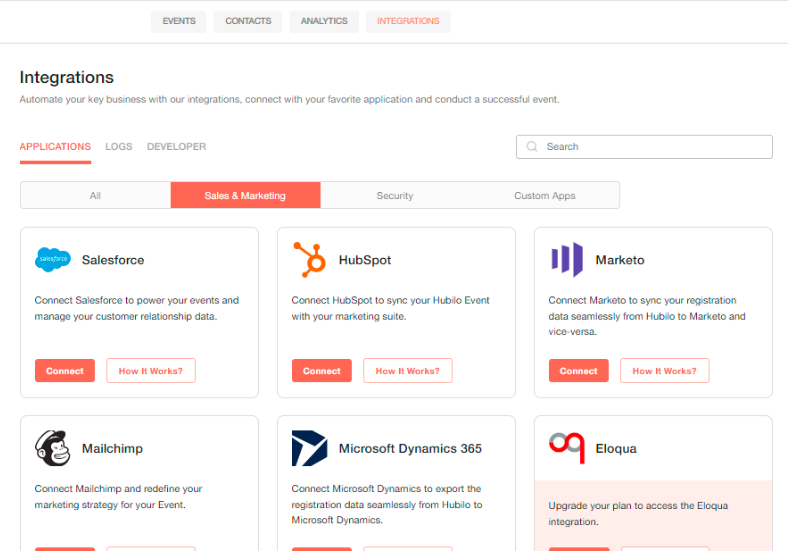Click the Microsoft Dynamics 365 logo
The width and height of the screenshot is (792, 559).
click(309, 448)
